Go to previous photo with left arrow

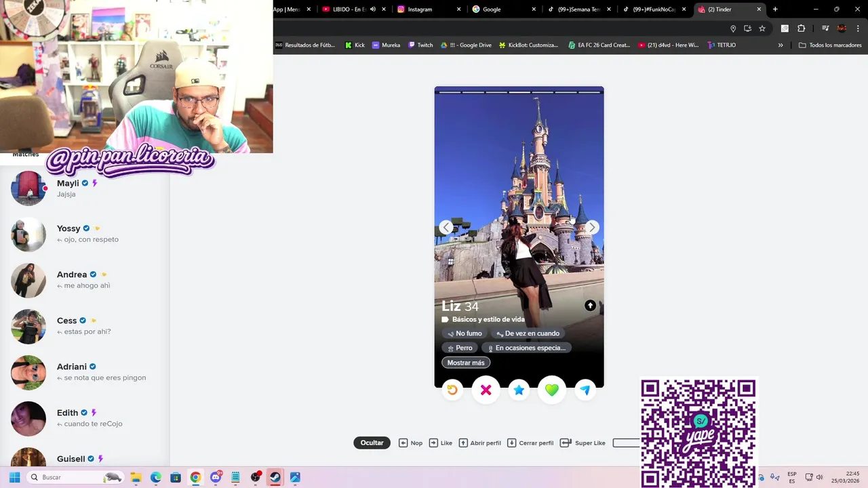tap(446, 228)
